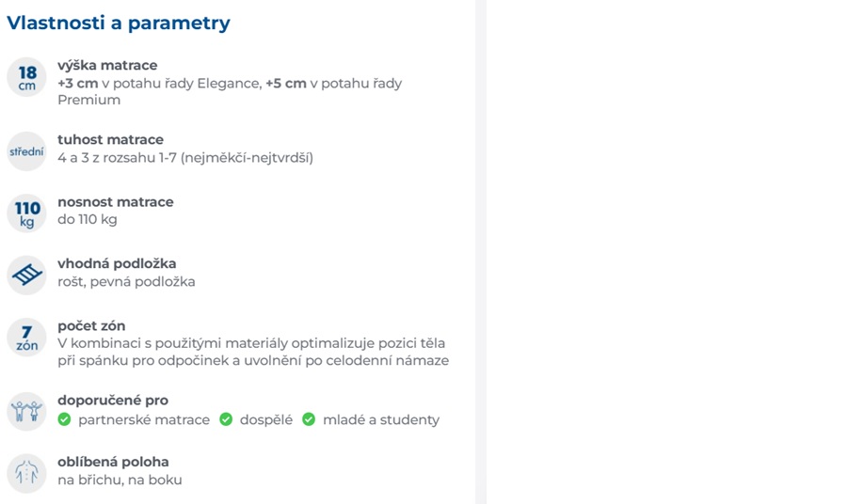Click the 'výška matrace' label

[x=107, y=65]
